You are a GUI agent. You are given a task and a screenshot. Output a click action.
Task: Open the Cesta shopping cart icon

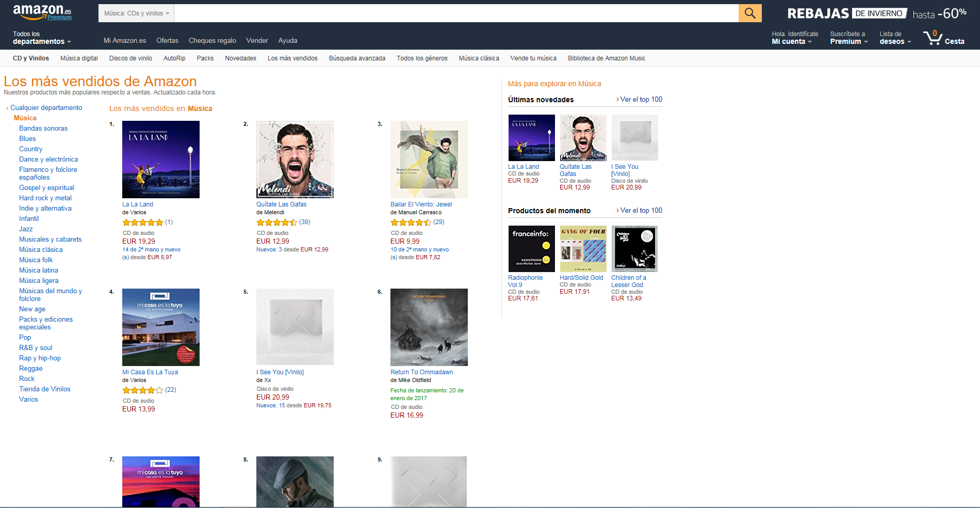click(x=943, y=38)
